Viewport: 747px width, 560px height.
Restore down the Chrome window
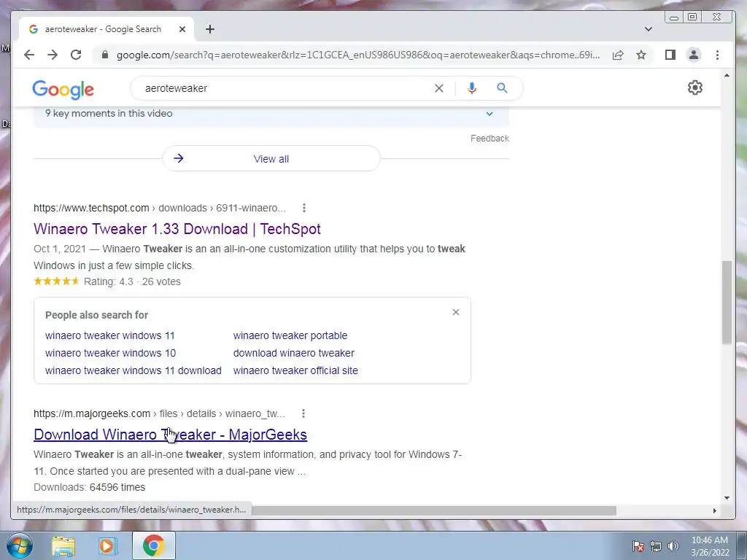coord(692,17)
